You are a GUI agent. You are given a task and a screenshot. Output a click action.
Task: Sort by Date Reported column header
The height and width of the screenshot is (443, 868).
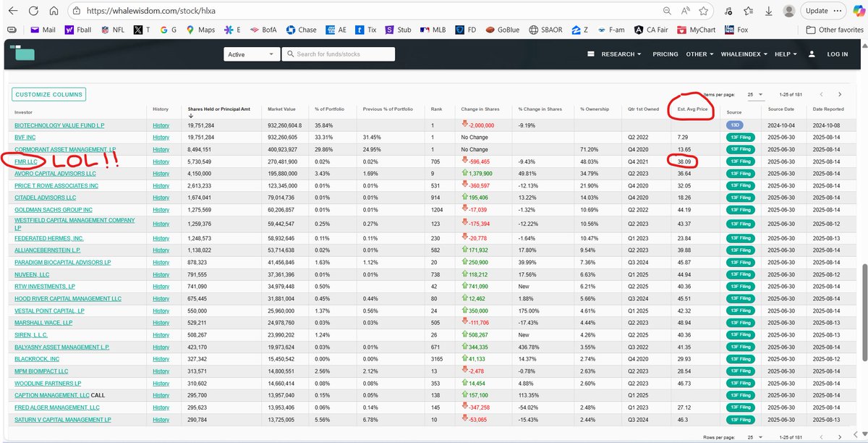click(x=828, y=109)
